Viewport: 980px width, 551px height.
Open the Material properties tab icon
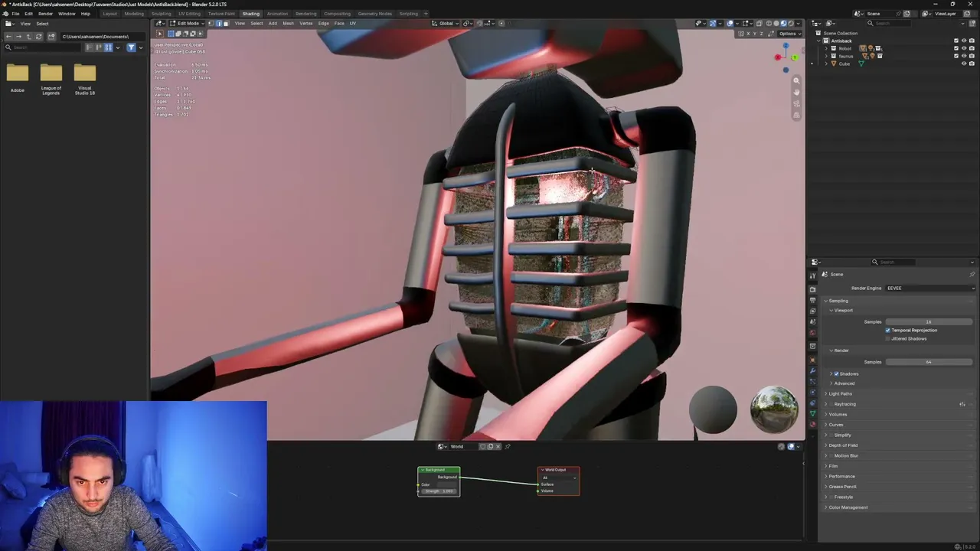pyautogui.click(x=812, y=424)
